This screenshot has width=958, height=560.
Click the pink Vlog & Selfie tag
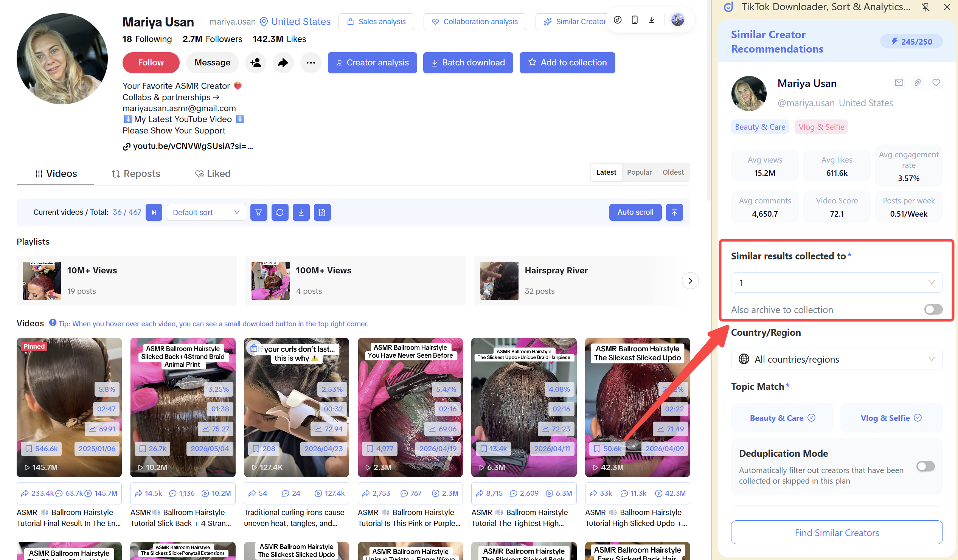point(821,127)
